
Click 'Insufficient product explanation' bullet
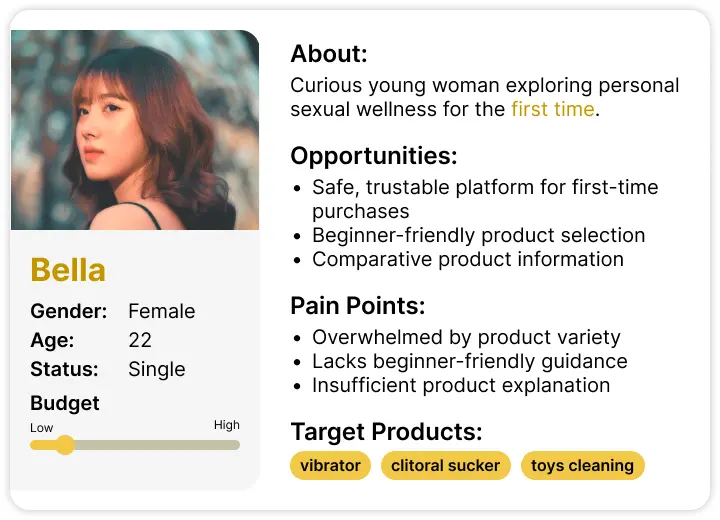click(x=461, y=385)
